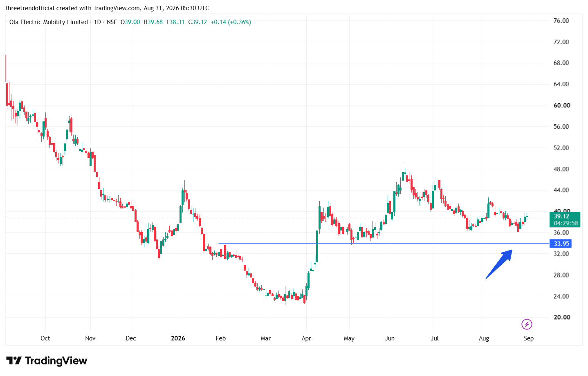Click the 60.00 price axis label
Screen dimensions: 588x376
561,105
